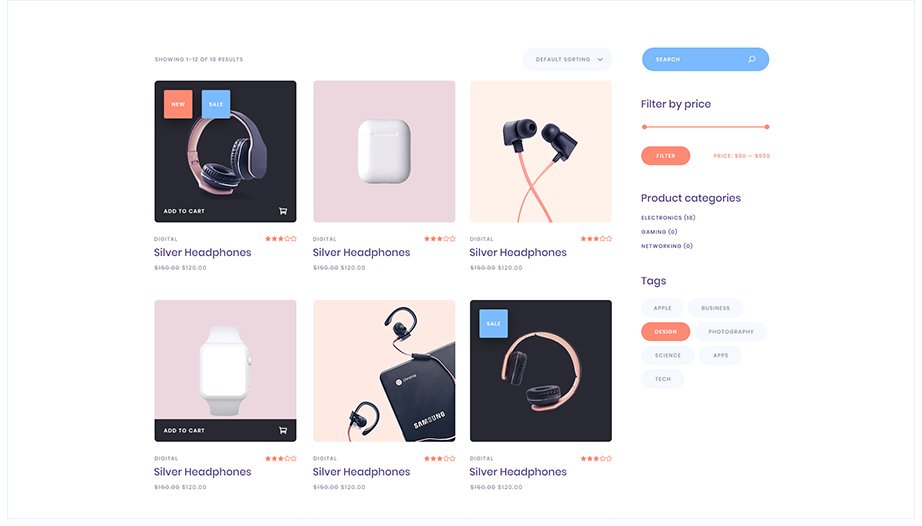The height and width of the screenshot is (526, 922).
Task: Select the Photography tag
Action: [731, 331]
